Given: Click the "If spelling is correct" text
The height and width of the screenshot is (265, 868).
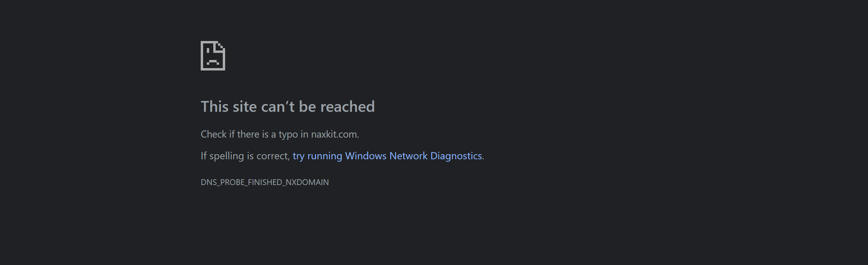Looking at the screenshot, I should (x=244, y=156).
